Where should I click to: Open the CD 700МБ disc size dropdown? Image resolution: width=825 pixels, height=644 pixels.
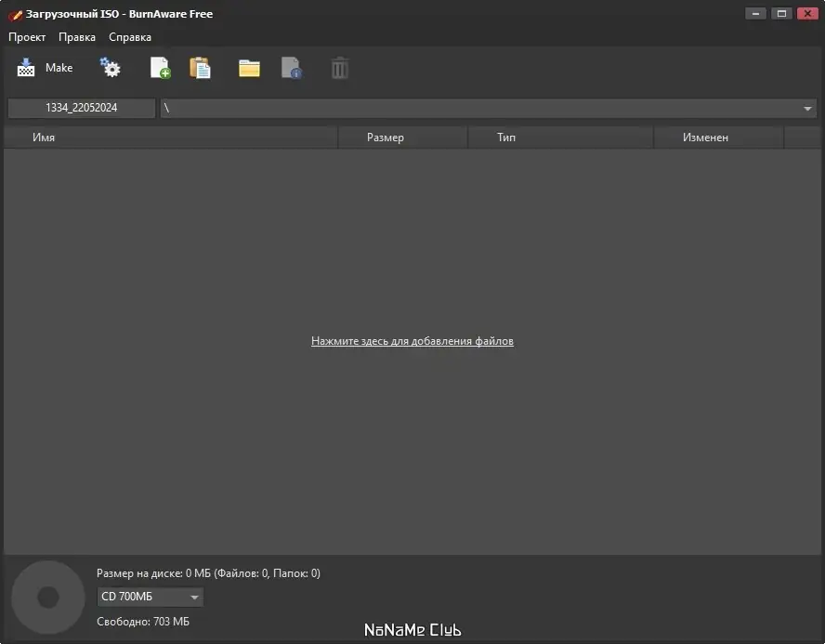tap(150, 597)
